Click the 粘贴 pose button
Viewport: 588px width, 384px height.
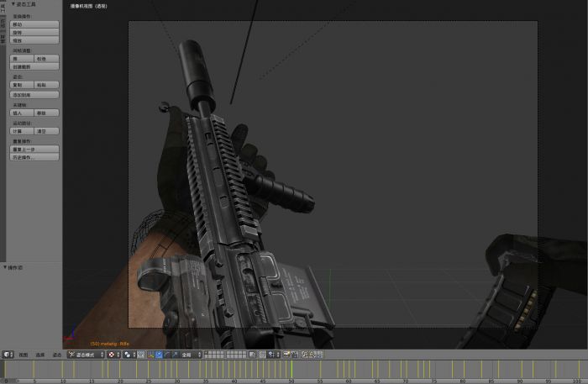tap(46, 85)
